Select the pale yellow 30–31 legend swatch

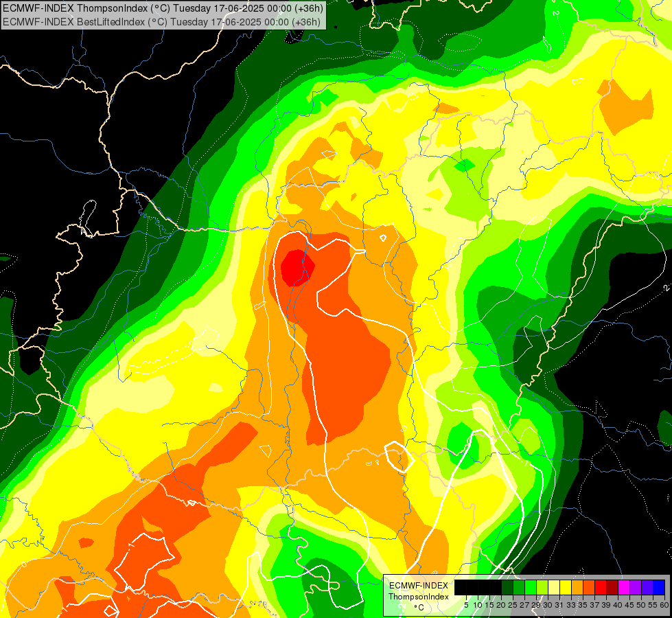coord(554,587)
